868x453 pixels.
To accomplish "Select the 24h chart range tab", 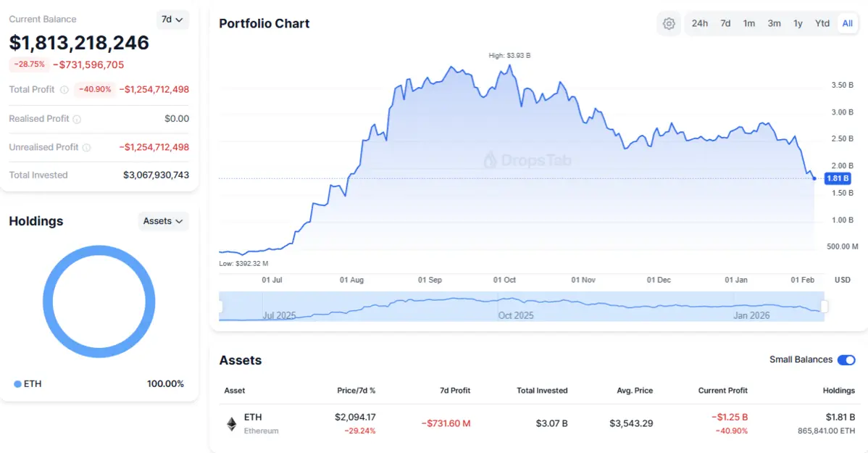I will [x=699, y=23].
